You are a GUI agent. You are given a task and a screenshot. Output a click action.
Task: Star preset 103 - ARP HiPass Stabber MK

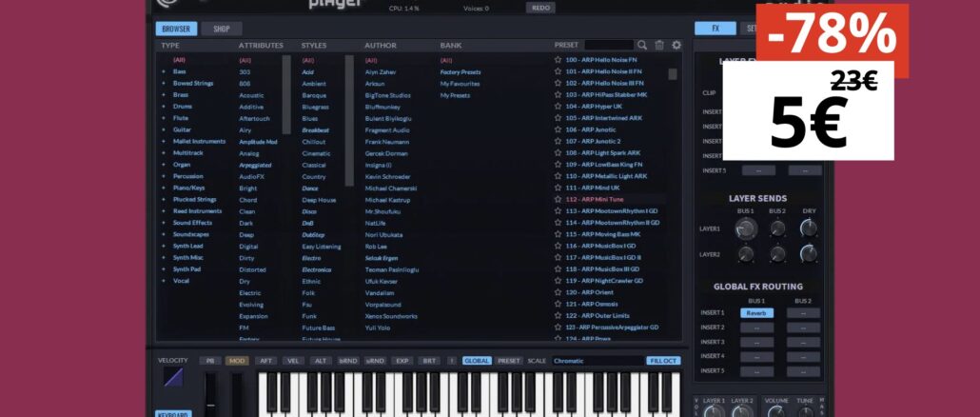coord(558,94)
